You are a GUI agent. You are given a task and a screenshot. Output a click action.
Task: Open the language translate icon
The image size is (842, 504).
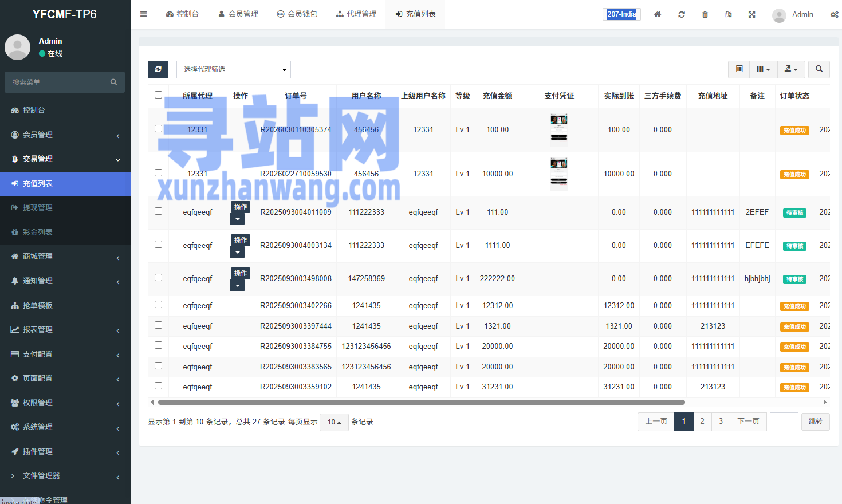pyautogui.click(x=728, y=14)
